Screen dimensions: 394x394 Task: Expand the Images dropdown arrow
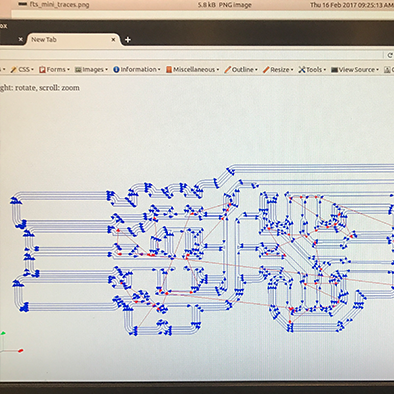pyautogui.click(x=106, y=70)
